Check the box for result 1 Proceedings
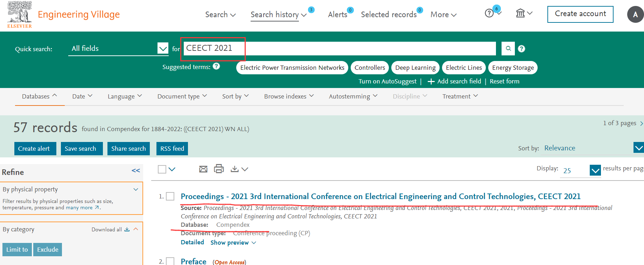This screenshot has width=644, height=265. (170, 196)
